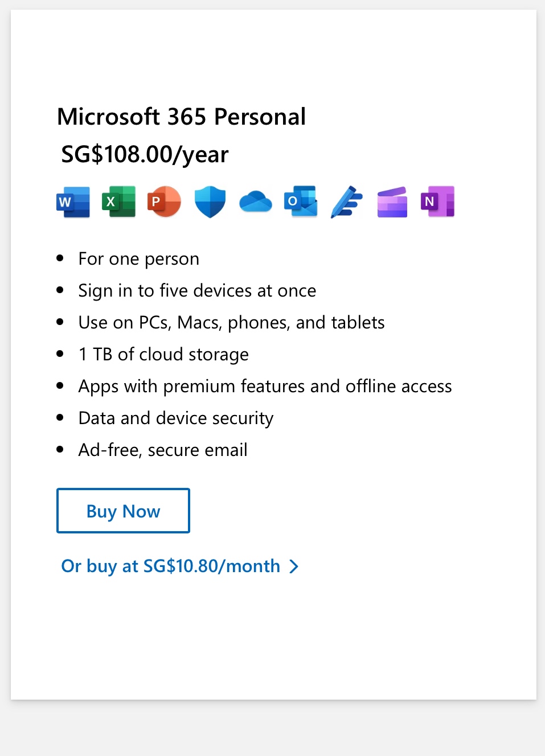The height and width of the screenshot is (756, 545).
Task: Click the Buy Now button
Action: [123, 511]
